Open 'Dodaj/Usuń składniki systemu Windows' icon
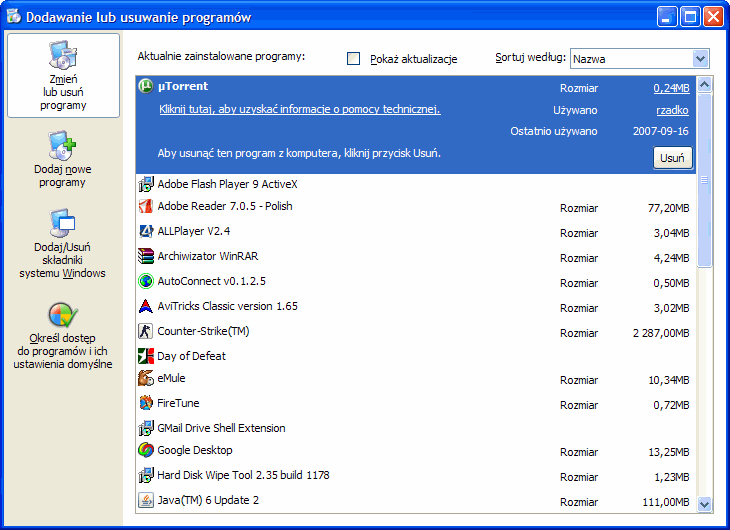 63,223
